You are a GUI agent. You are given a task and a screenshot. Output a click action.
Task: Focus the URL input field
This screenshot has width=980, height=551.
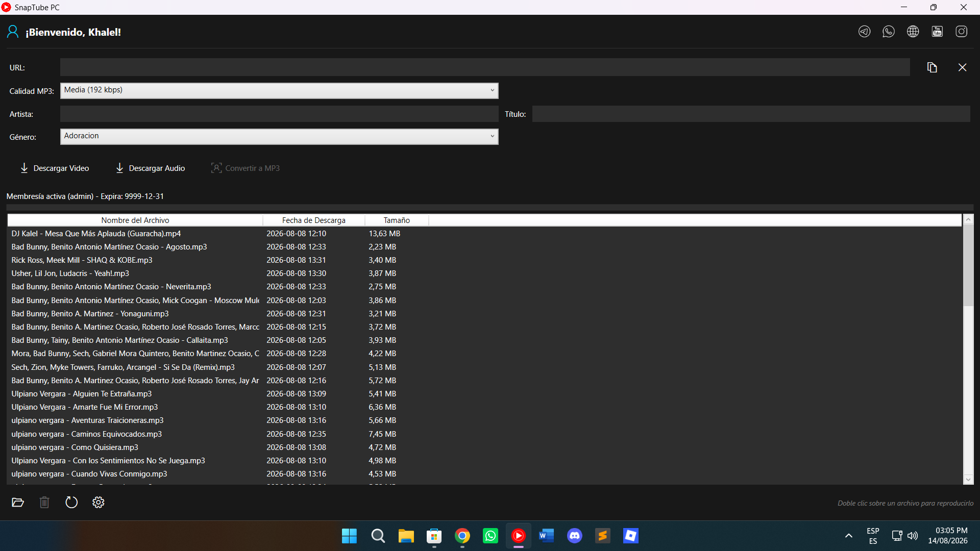[x=485, y=67]
